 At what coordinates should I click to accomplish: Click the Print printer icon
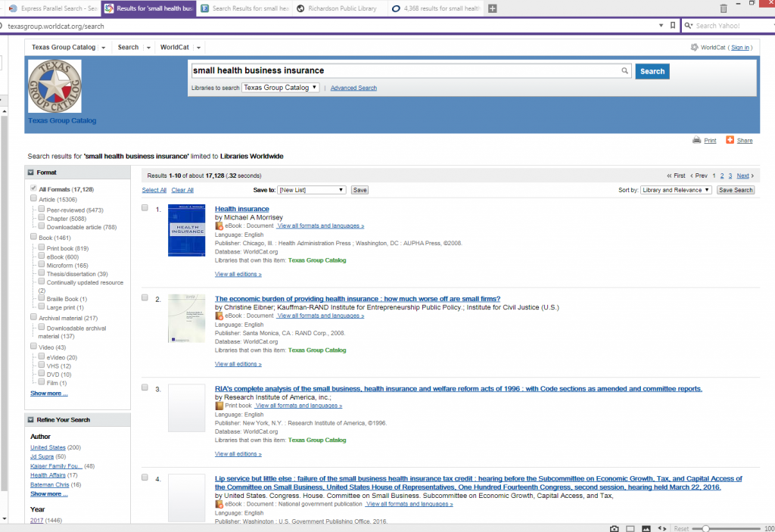[696, 140]
